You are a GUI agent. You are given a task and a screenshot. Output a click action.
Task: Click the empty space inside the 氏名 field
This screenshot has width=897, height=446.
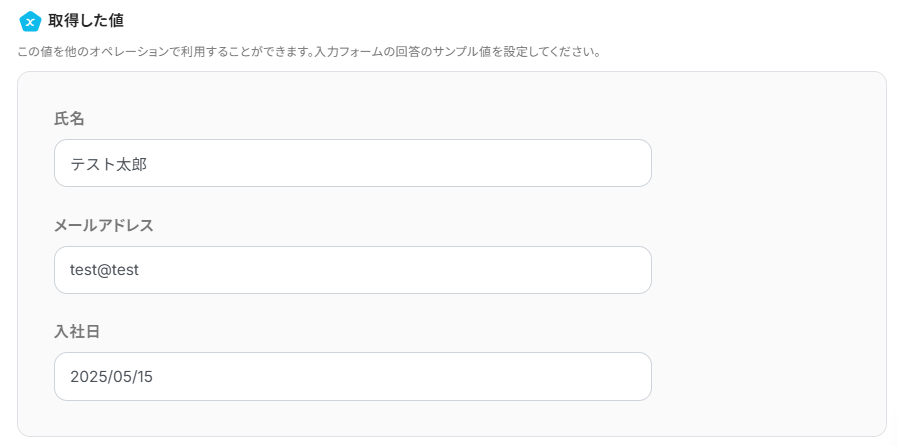(450, 163)
